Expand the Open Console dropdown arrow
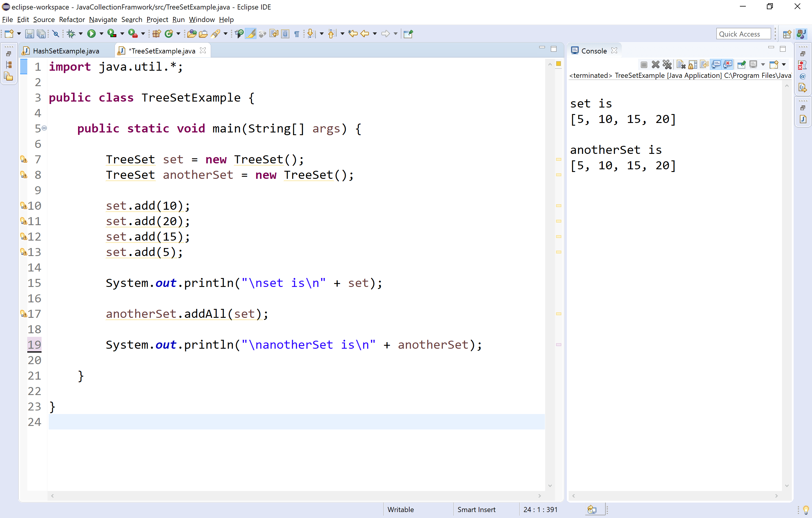The height and width of the screenshot is (518, 812). 784,64
